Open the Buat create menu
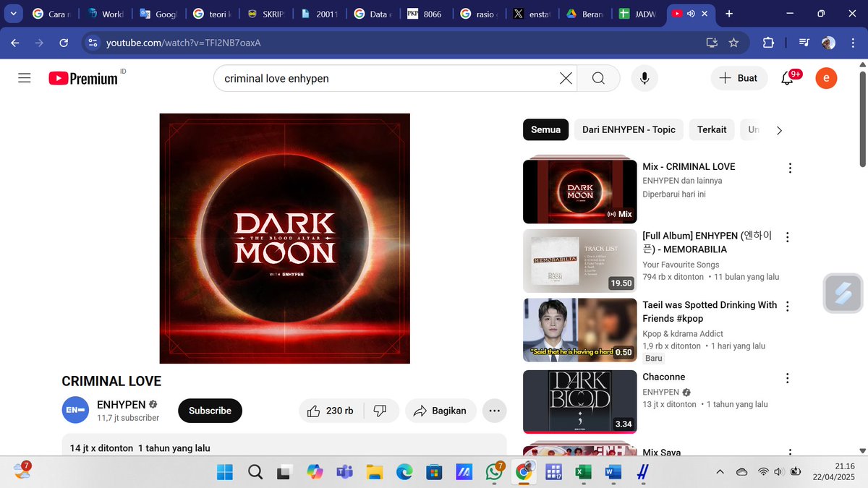This screenshot has width=868, height=488. [739, 78]
